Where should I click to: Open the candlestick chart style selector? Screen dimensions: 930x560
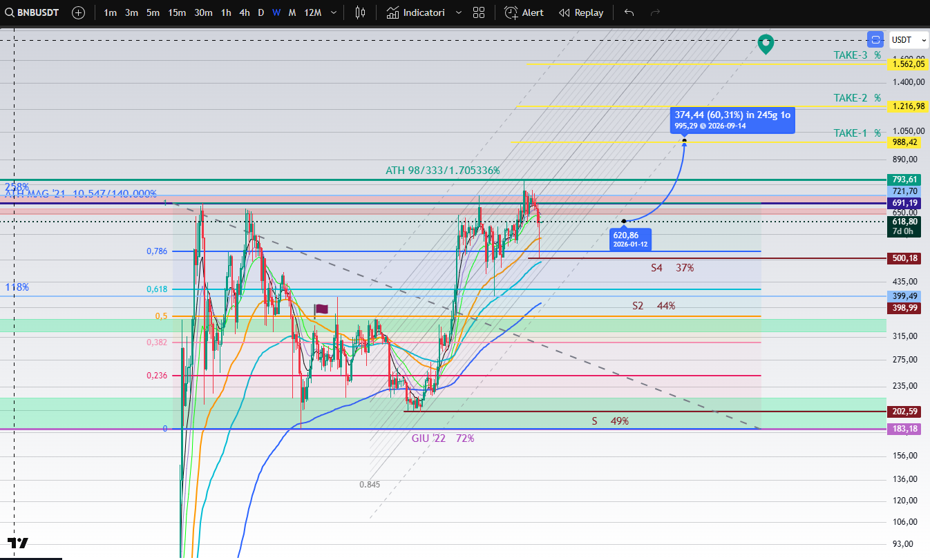click(x=359, y=12)
